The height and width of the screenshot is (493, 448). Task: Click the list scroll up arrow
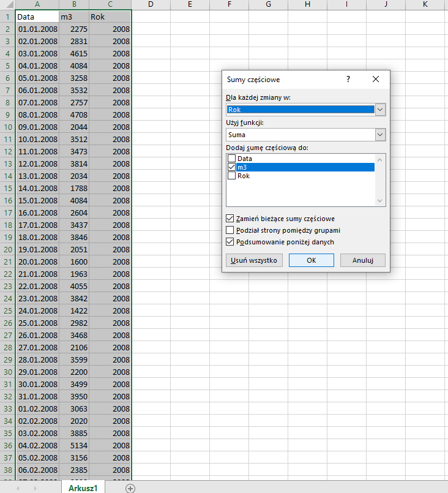pyautogui.click(x=379, y=160)
